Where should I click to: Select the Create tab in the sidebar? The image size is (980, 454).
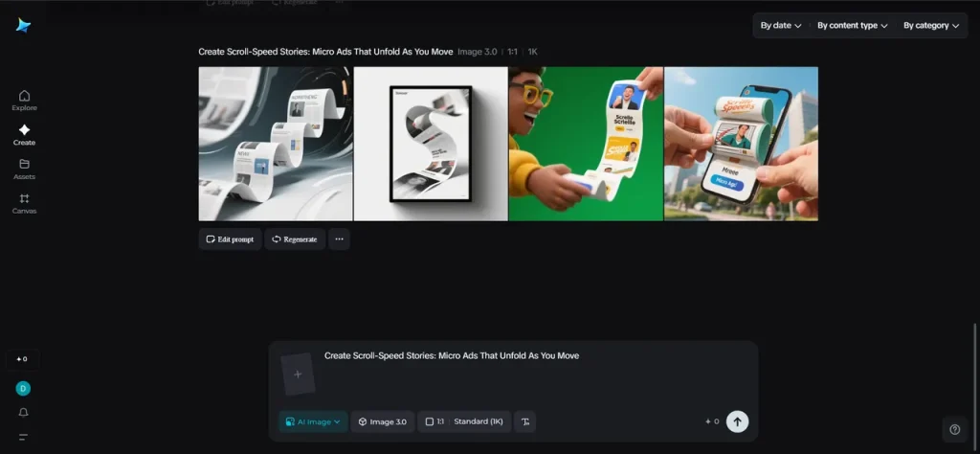click(24, 134)
